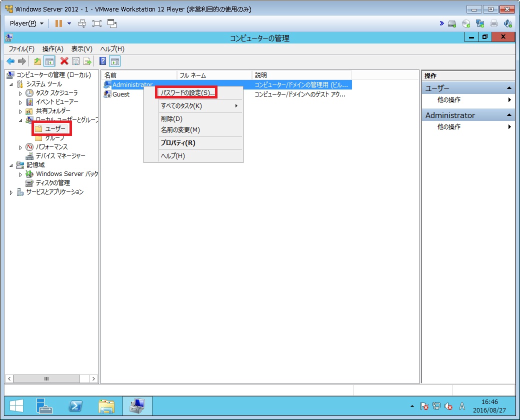Open the すべてのタスク(K) submenu
The image size is (520, 420).
click(x=200, y=106)
